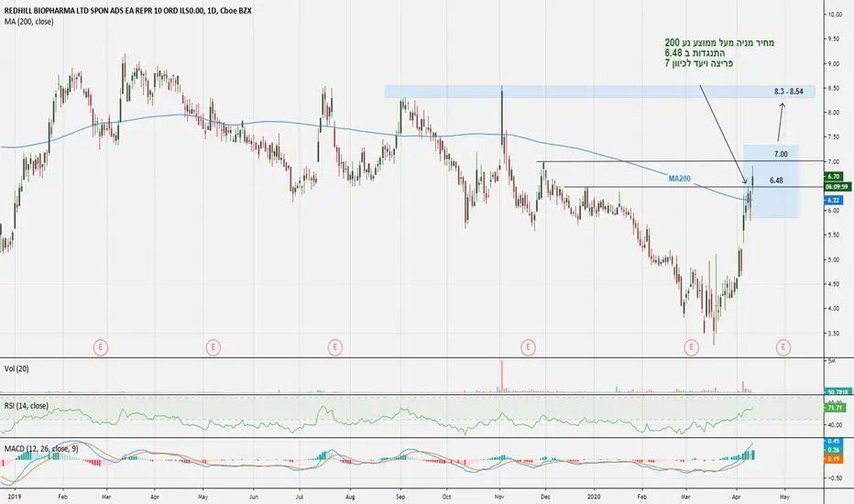Image resolution: width=854 pixels, height=504 pixels.
Task: Click the 06:09:59 countdown tag
Action: click(x=838, y=187)
